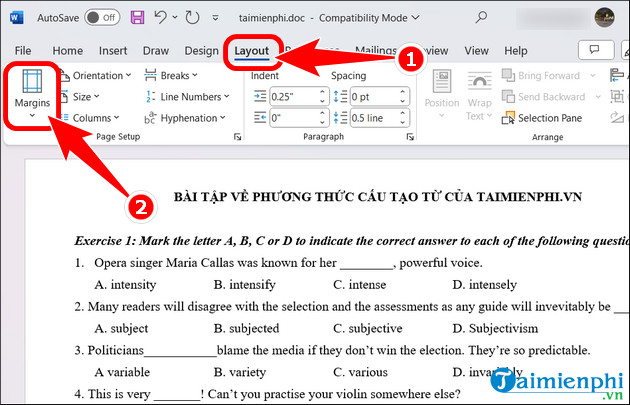630x405 pixels.
Task: Open the Orientation dropdown
Action: pyautogui.click(x=96, y=76)
